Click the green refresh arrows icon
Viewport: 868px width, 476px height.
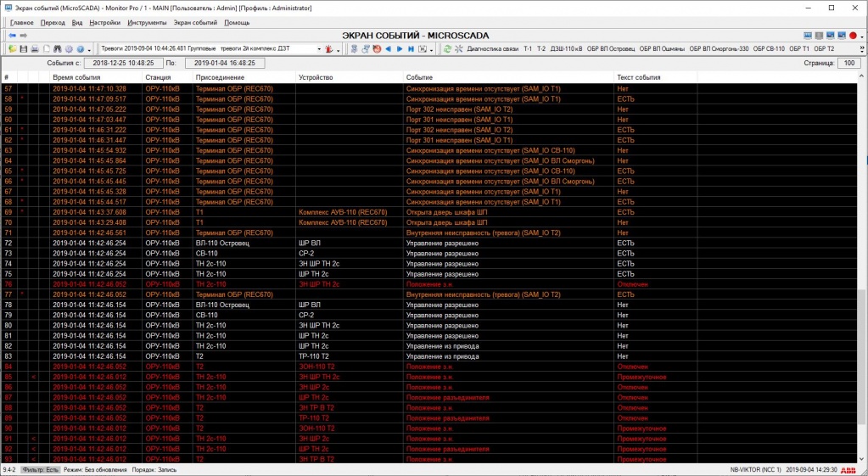pos(447,49)
